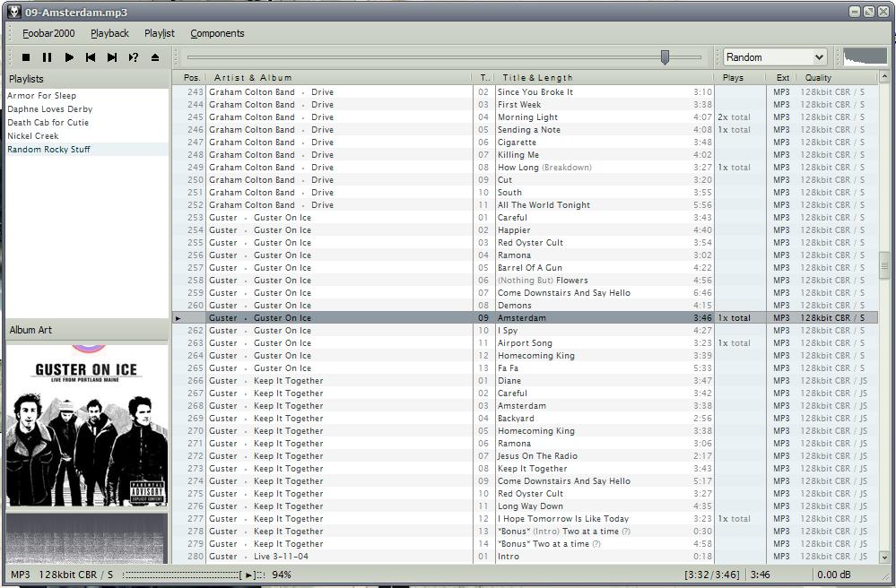Click the Plays column header
This screenshot has width=896, height=588.
point(733,78)
